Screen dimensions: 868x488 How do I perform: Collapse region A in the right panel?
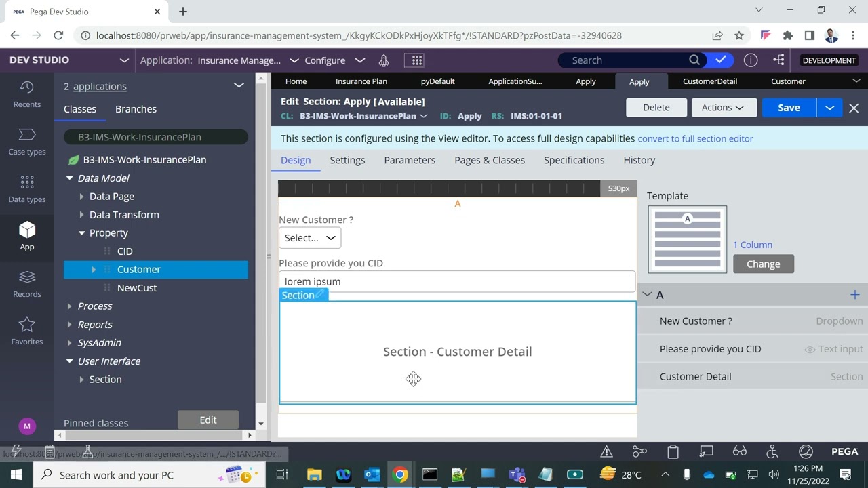coord(648,294)
